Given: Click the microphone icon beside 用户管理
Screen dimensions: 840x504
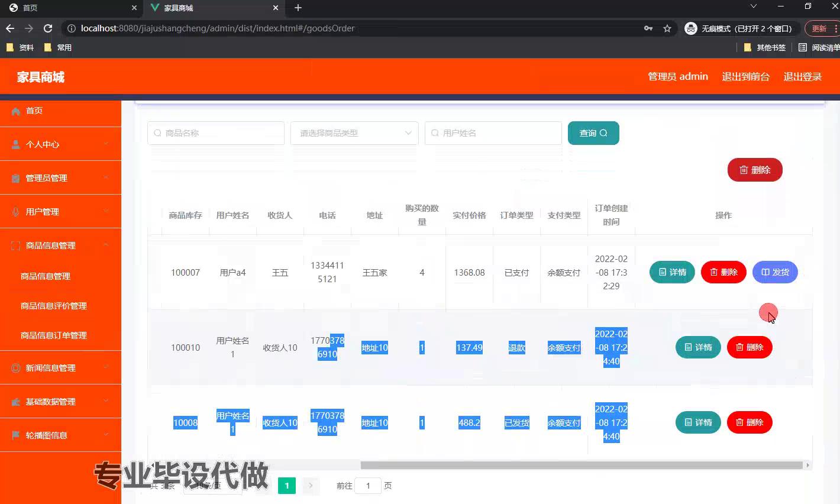Looking at the screenshot, I should point(16,212).
